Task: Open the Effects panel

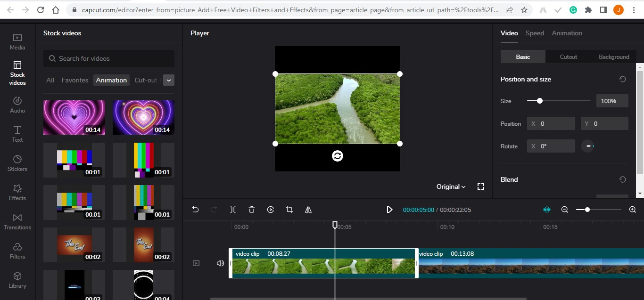Action: (17, 192)
